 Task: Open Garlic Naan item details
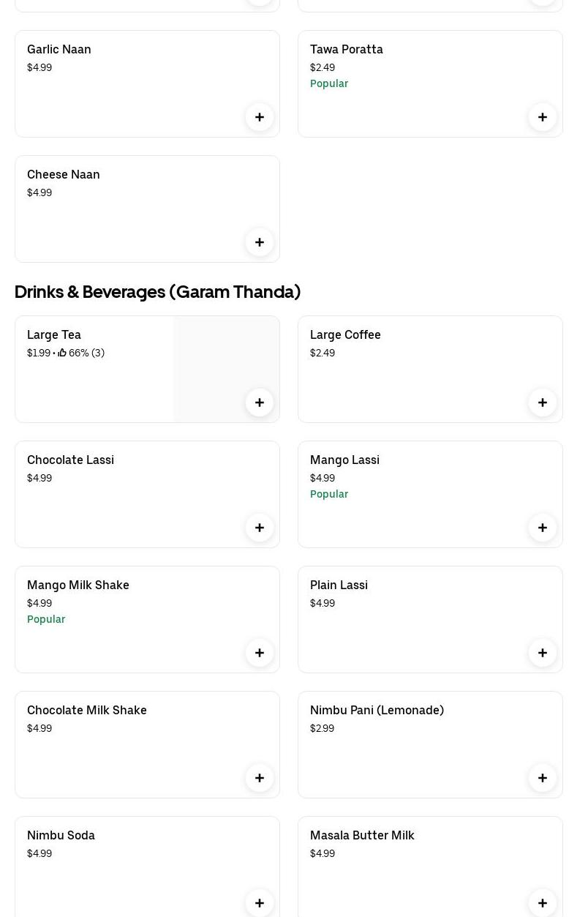pos(59,49)
